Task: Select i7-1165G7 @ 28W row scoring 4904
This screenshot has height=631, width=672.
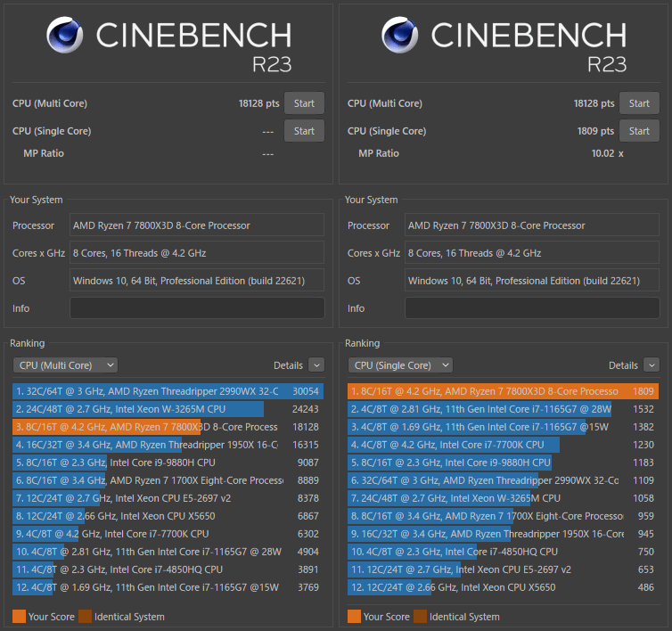Action: (x=168, y=552)
